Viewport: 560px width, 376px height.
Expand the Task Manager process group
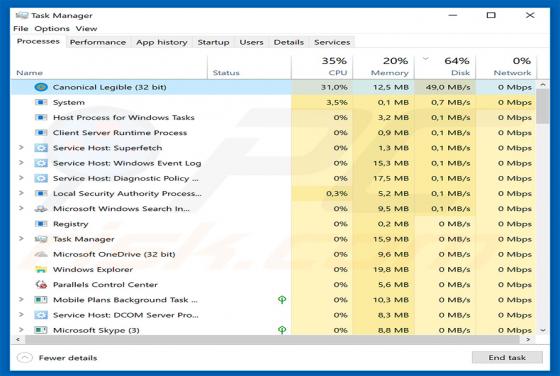click(x=21, y=239)
